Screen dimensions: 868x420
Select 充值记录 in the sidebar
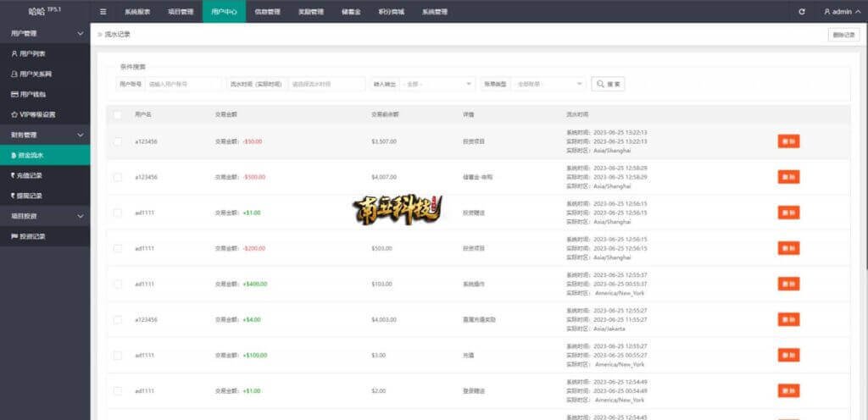[x=31, y=175]
